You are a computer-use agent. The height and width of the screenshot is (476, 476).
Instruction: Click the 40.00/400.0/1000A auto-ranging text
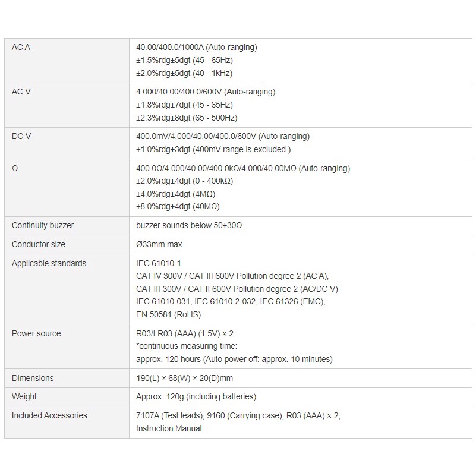coord(197,47)
